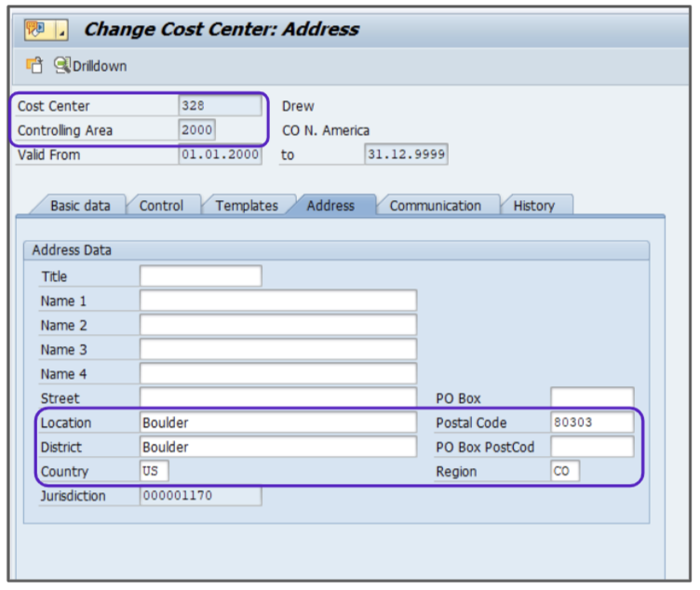The image size is (700, 590).
Task: Select the Location field containing Boulder
Action: coord(277,422)
